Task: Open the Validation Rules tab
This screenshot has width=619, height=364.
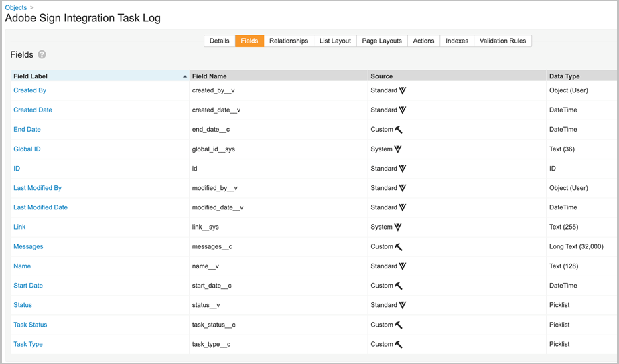Action: [x=502, y=41]
